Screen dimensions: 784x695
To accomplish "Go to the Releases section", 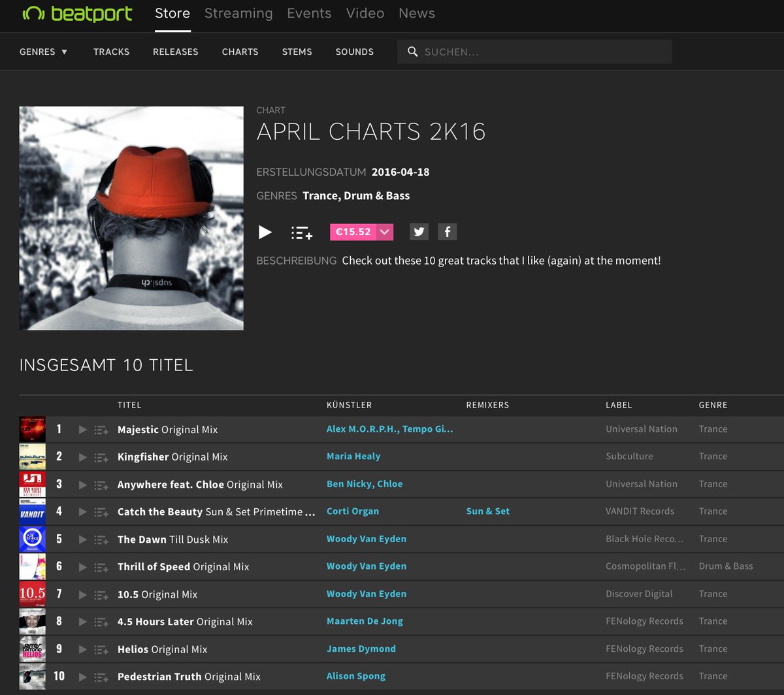I will tap(176, 52).
